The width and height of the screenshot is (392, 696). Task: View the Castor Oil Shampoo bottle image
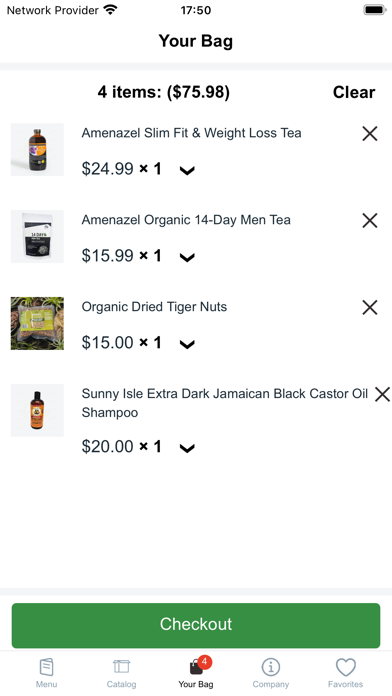(37, 411)
